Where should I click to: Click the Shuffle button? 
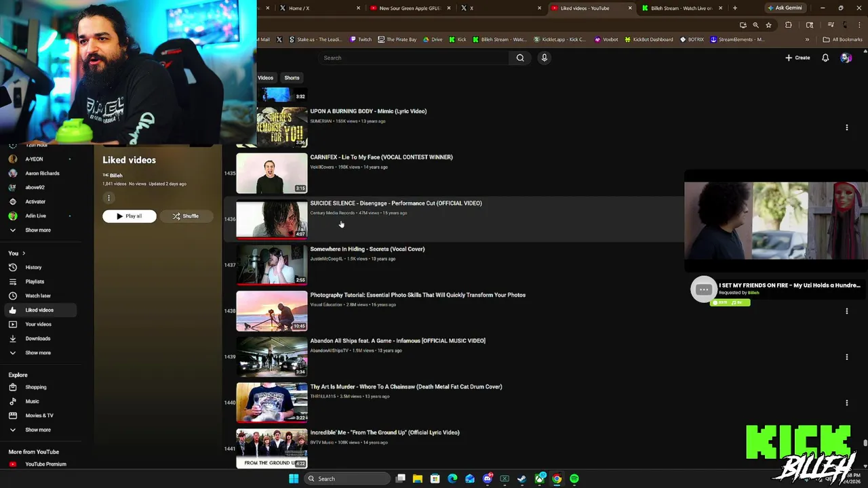[185, 216]
